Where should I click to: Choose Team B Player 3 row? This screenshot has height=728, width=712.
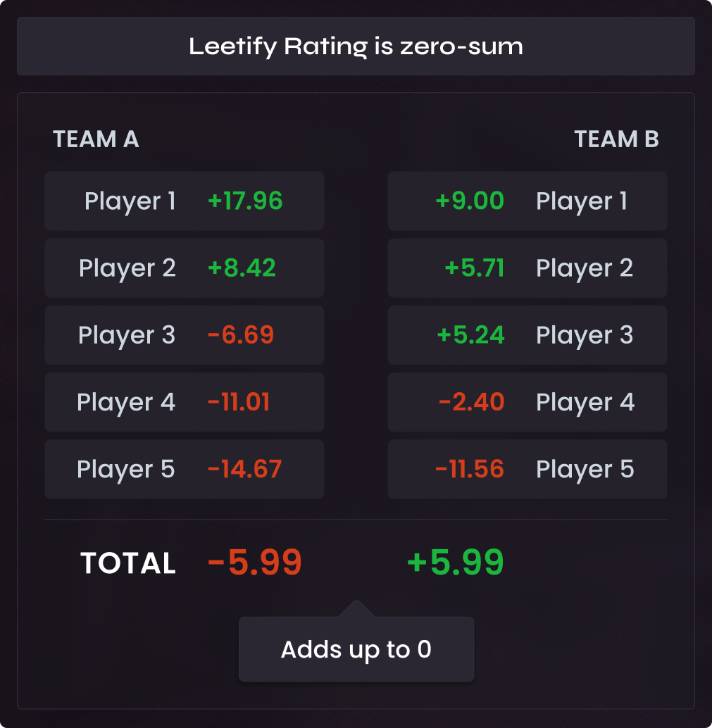pyautogui.click(x=527, y=335)
